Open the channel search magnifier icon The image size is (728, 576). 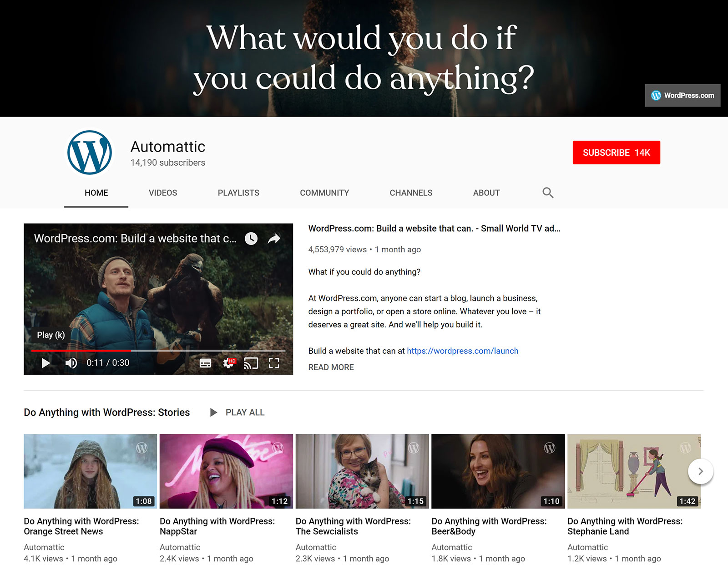[548, 193]
